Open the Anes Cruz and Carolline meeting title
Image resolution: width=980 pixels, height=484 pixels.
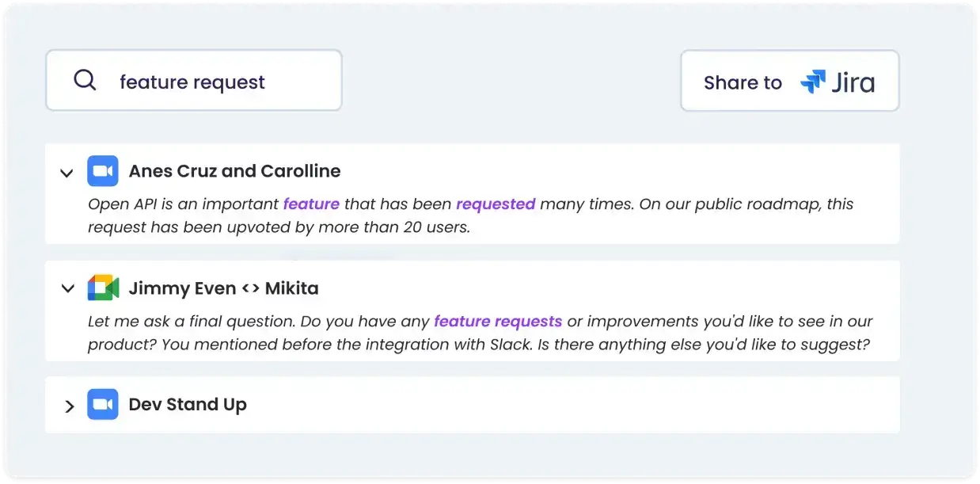234,171
